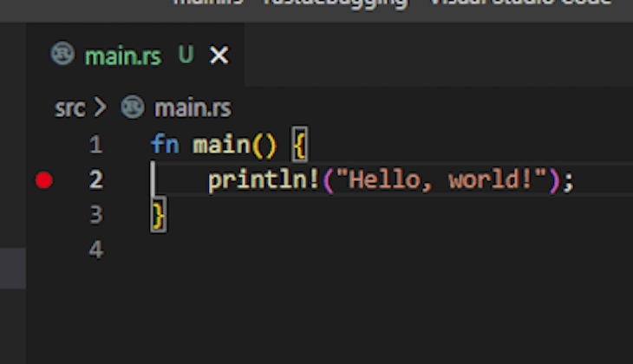633x364 pixels.
Task: Click the U untracked badge on the tab
Action: tap(186, 56)
